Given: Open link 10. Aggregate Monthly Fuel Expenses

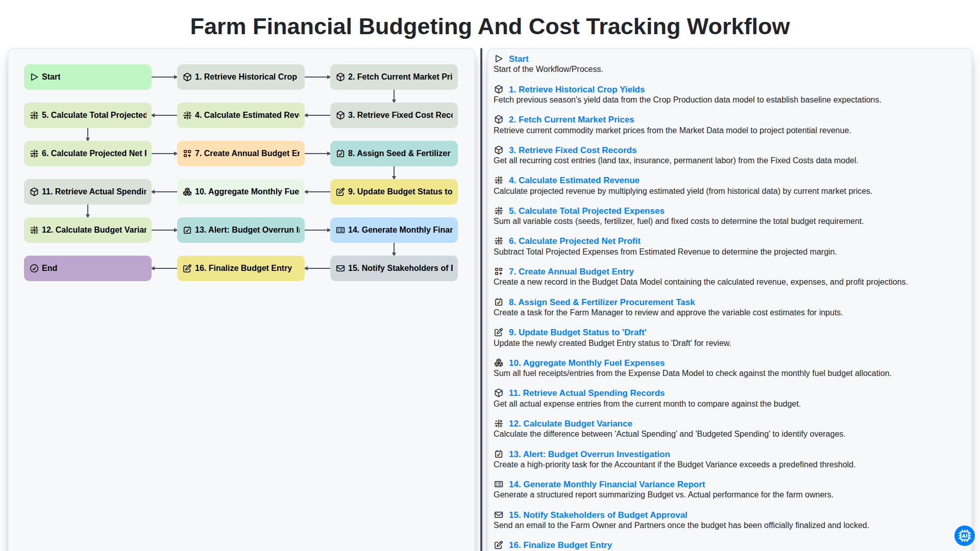Looking at the screenshot, I should tap(586, 363).
